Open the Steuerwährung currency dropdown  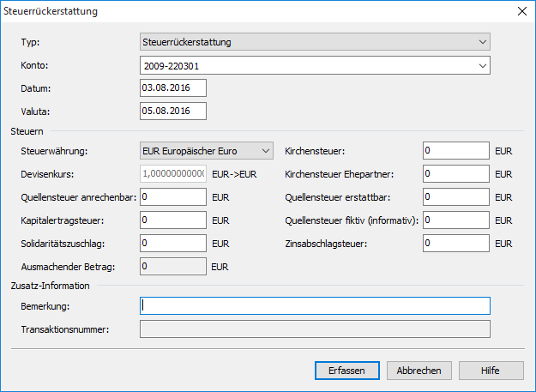[206, 151]
